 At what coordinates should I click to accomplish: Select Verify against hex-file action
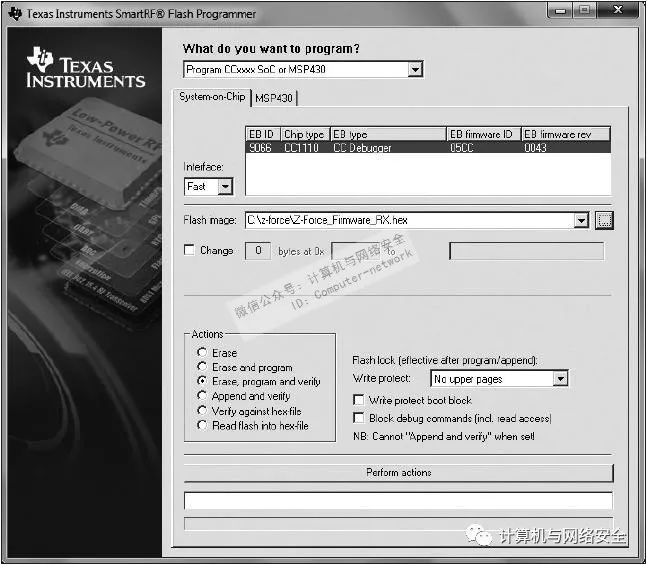202,410
